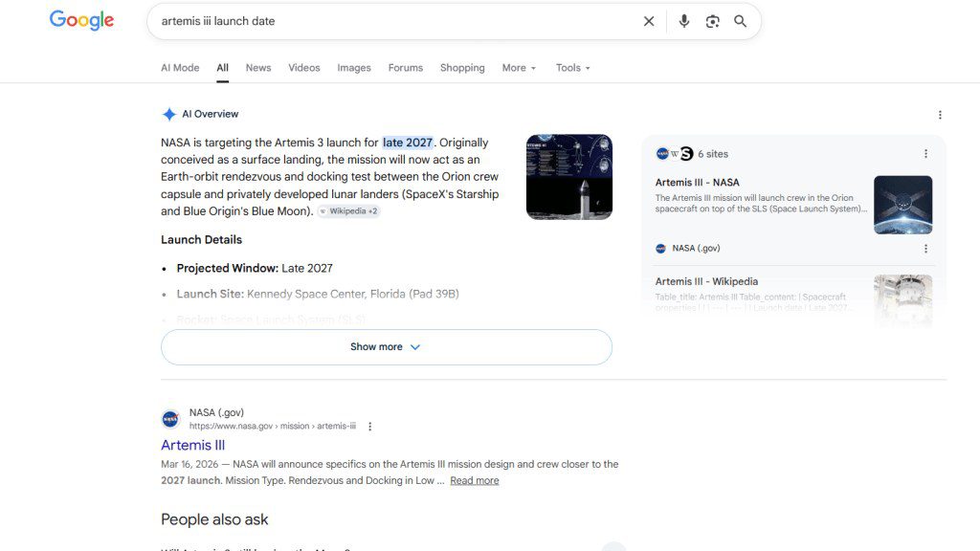Switch to Forums tab

[405, 68]
